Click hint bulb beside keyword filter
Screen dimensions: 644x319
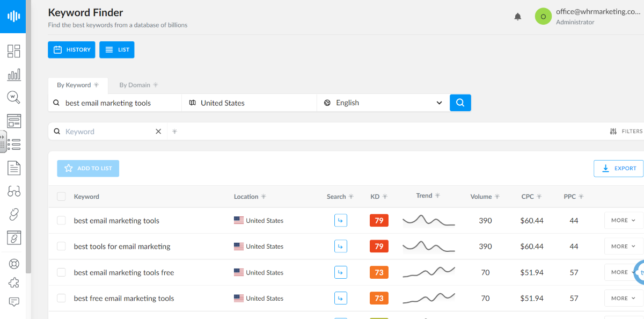175,132
